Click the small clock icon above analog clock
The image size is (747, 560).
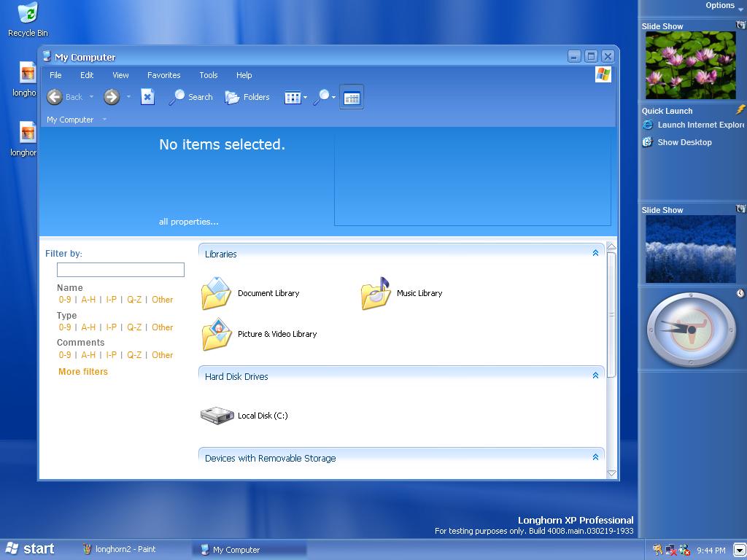741,293
